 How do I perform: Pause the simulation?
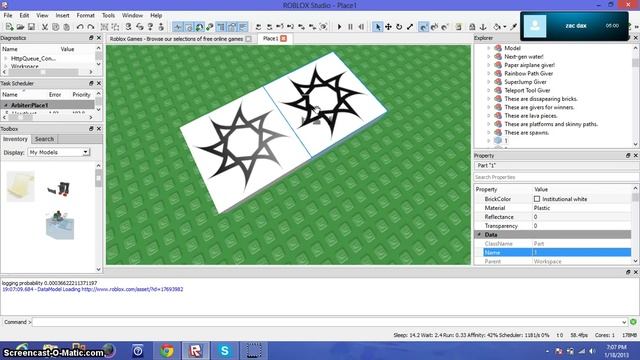pos(350,27)
